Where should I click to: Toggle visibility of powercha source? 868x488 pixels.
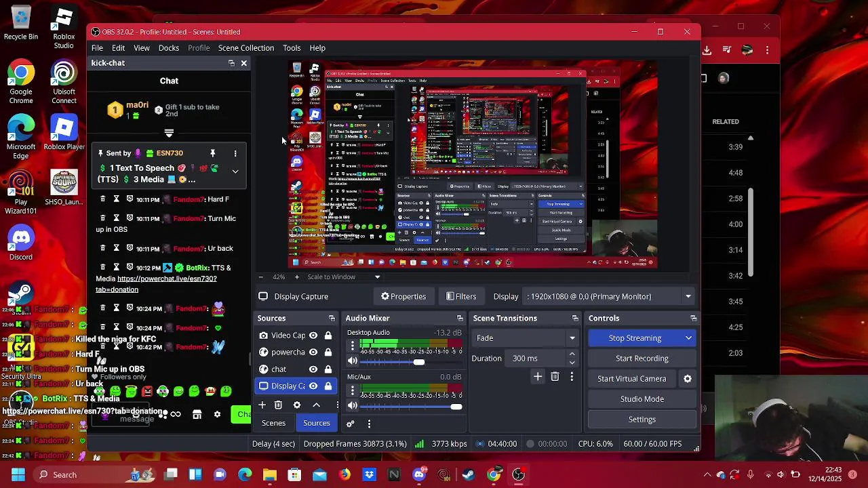[x=313, y=352]
